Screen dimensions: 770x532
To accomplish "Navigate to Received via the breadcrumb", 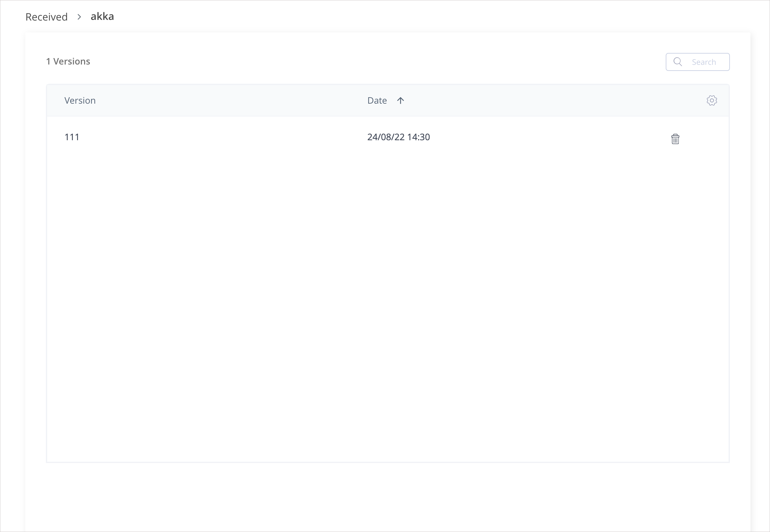I will 46,16.
